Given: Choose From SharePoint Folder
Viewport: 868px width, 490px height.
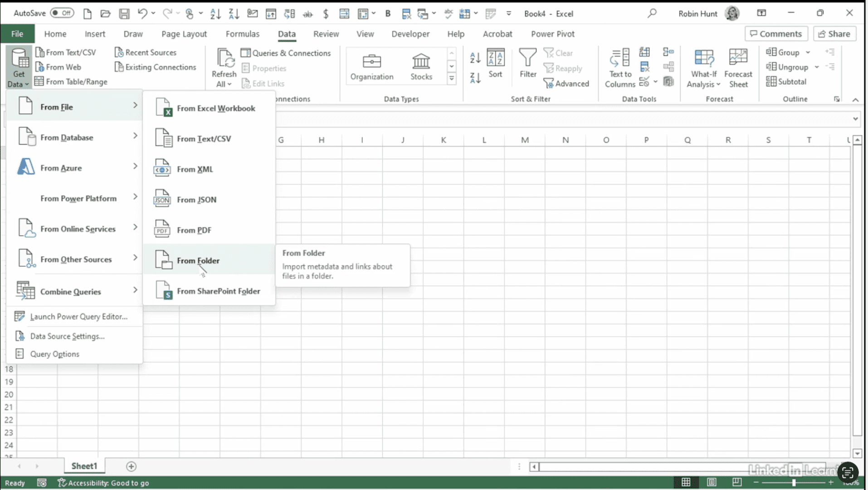Looking at the screenshot, I should (209, 291).
